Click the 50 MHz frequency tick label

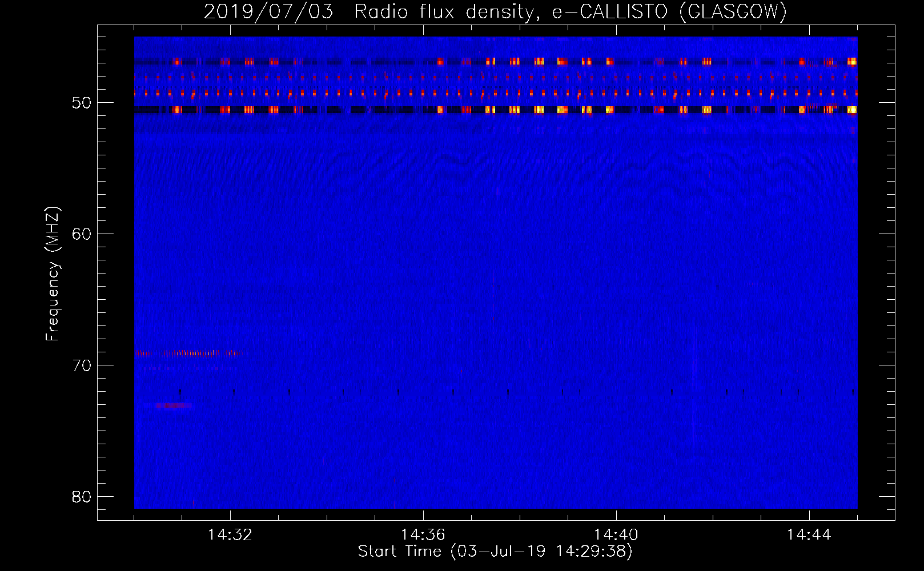(x=82, y=103)
